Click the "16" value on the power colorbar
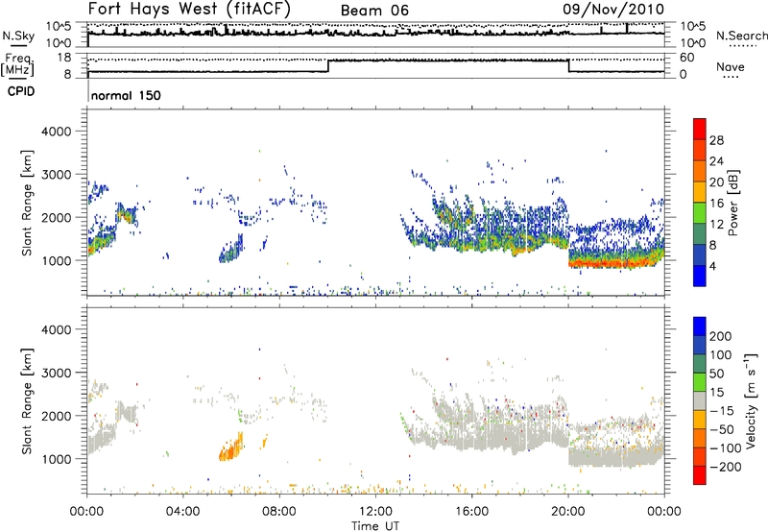The height and width of the screenshot is (532, 768). tap(716, 204)
